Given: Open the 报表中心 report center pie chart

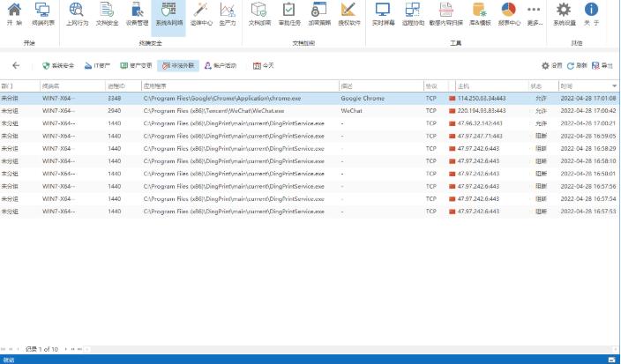Looking at the screenshot, I should [509, 12].
